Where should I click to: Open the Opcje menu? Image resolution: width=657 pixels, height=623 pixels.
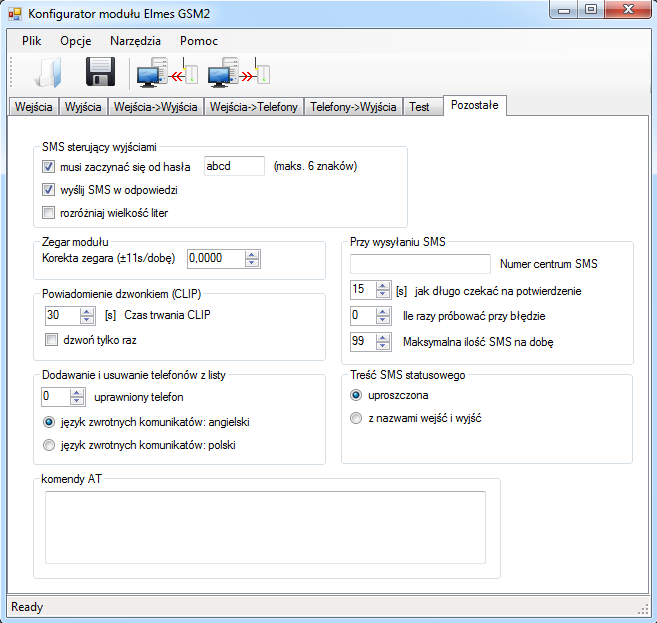tap(75, 41)
